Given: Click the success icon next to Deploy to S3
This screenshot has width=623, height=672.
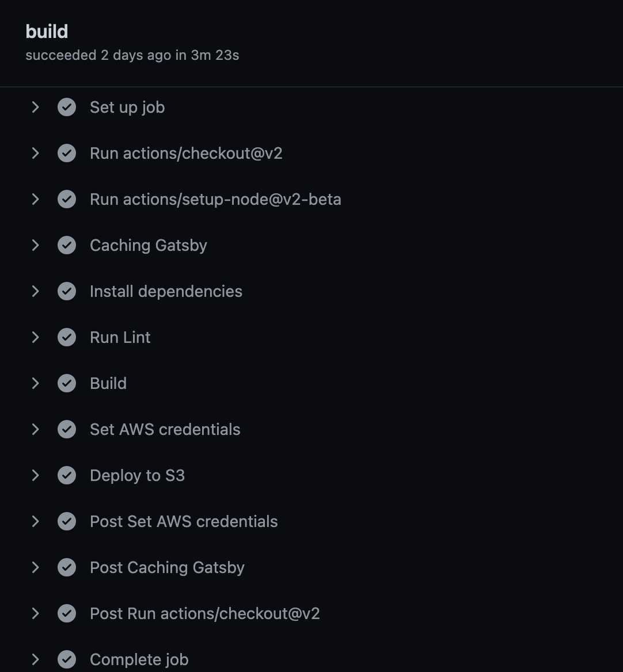Looking at the screenshot, I should pyautogui.click(x=67, y=475).
